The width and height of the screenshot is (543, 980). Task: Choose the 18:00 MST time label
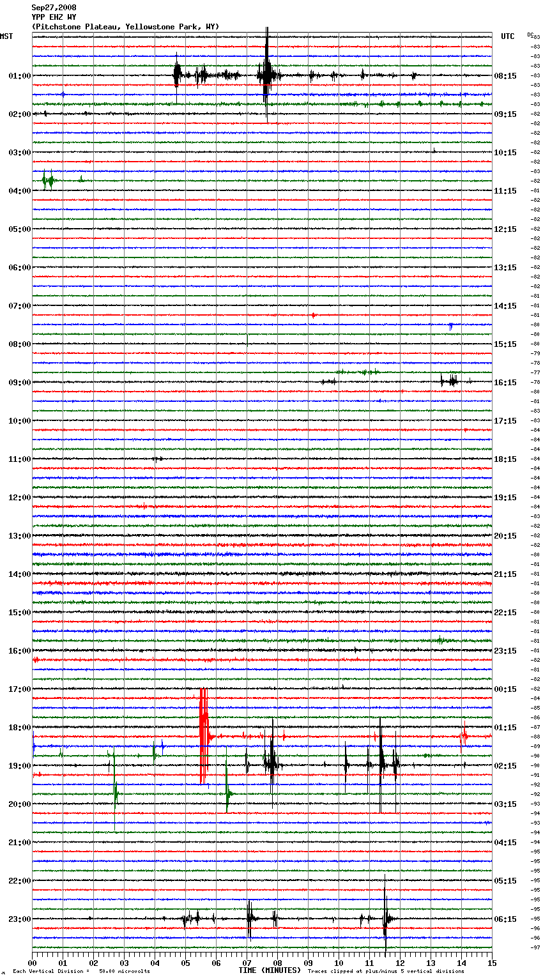point(20,728)
